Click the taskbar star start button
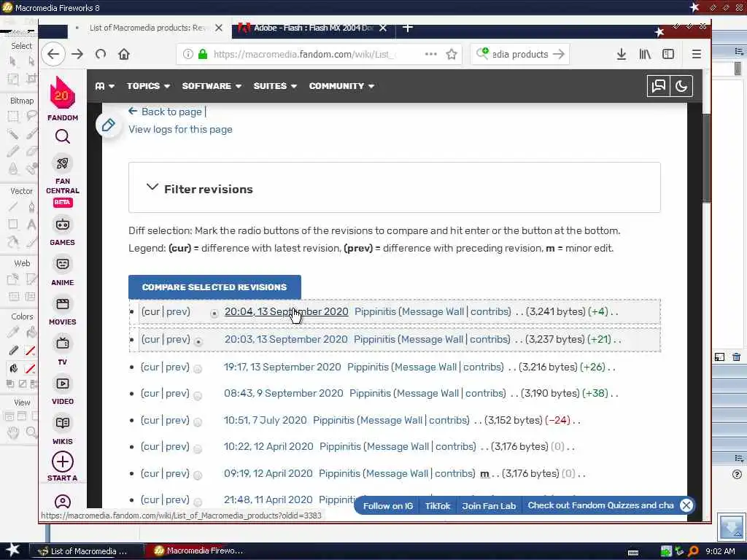The image size is (747, 560). 13,551
